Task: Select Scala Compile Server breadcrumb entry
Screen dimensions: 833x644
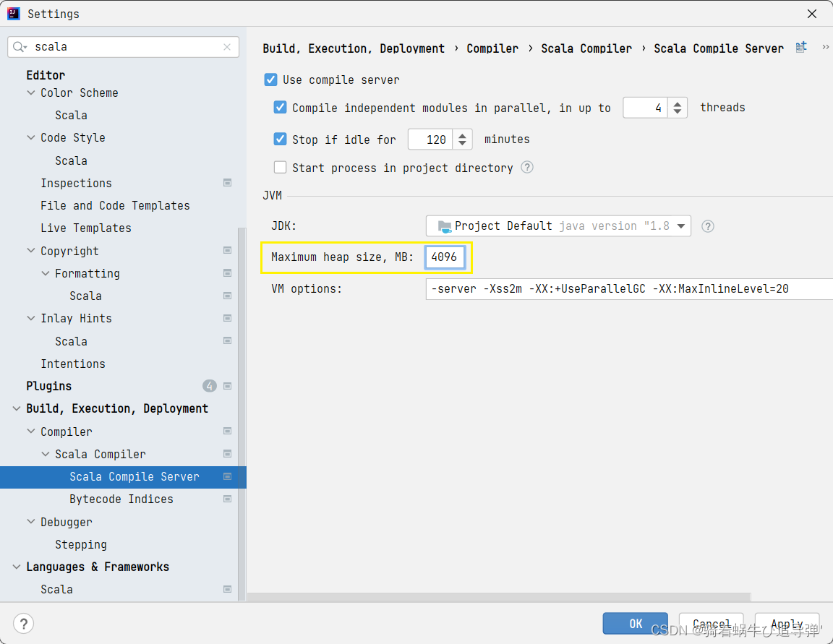Action: (x=719, y=48)
